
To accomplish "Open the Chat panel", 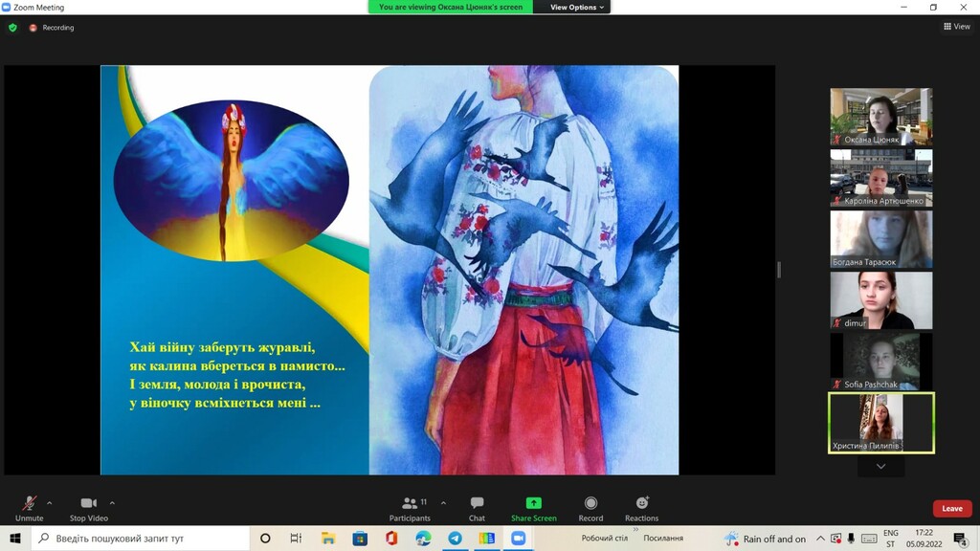I will (x=477, y=507).
